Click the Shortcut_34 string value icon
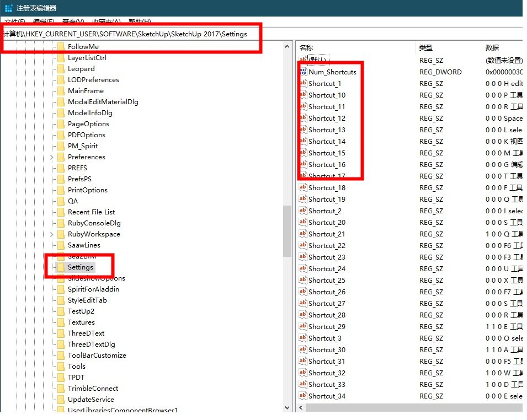Image resolution: width=527 pixels, height=420 pixels. [x=303, y=396]
